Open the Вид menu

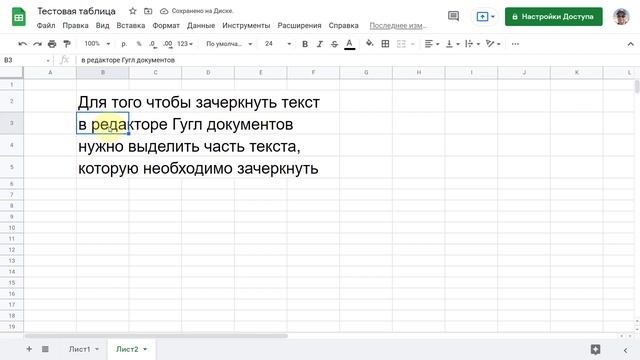pyautogui.click(x=102, y=25)
